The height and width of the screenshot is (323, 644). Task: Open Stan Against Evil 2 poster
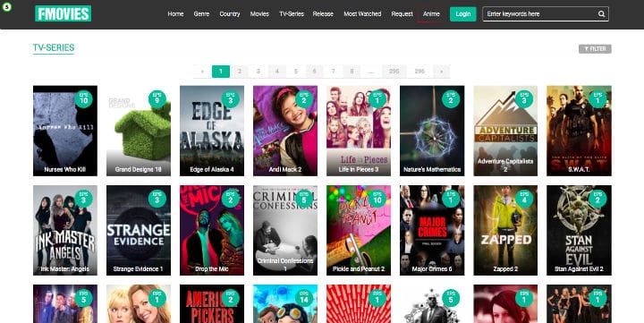(x=579, y=230)
